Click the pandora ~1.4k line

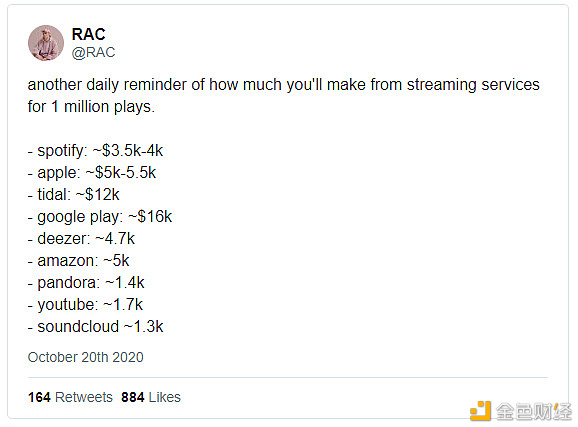(86, 283)
